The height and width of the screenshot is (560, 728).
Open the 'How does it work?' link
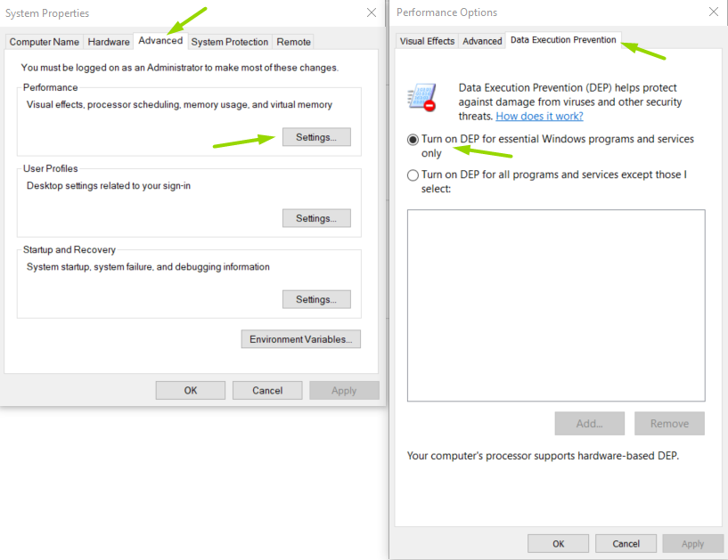539,117
